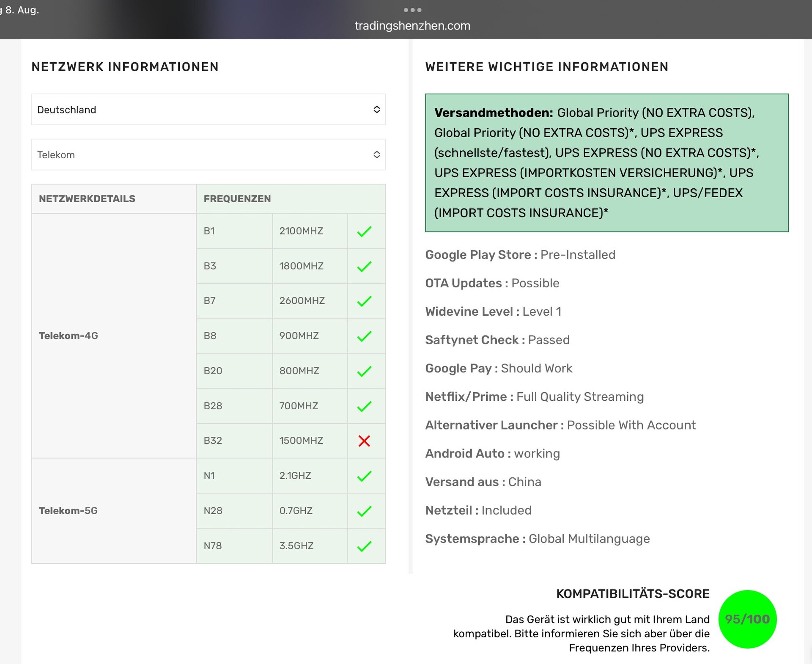Click the NETZWERK INFORMATIONEN heading
Viewport: 812px width, 664px height.
tap(125, 67)
